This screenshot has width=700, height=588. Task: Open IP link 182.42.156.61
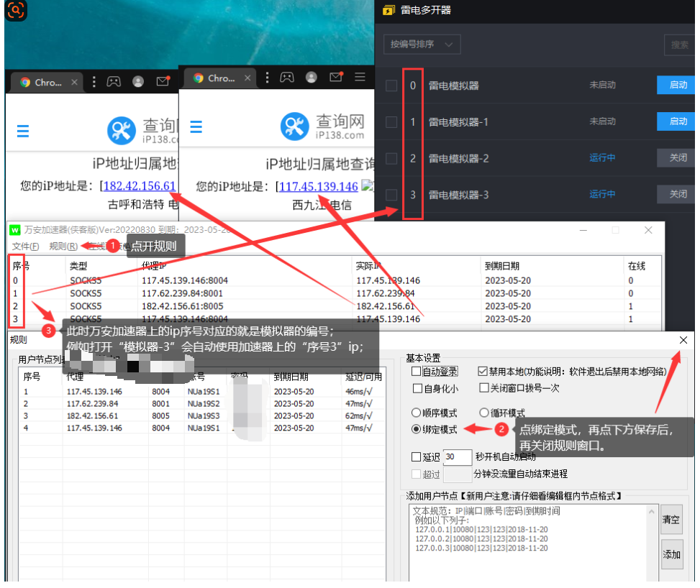140,186
